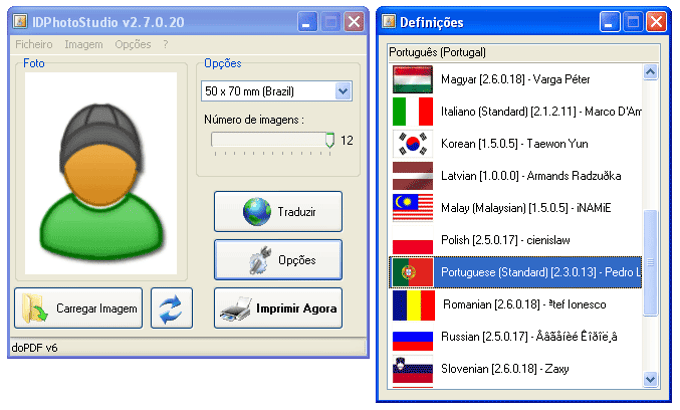Select Portuguese (Standard) [2.3.0.13] row

[x=515, y=272]
